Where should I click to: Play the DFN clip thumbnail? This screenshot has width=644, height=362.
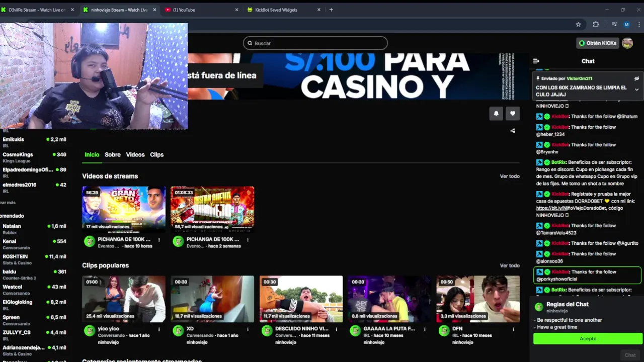478,299
